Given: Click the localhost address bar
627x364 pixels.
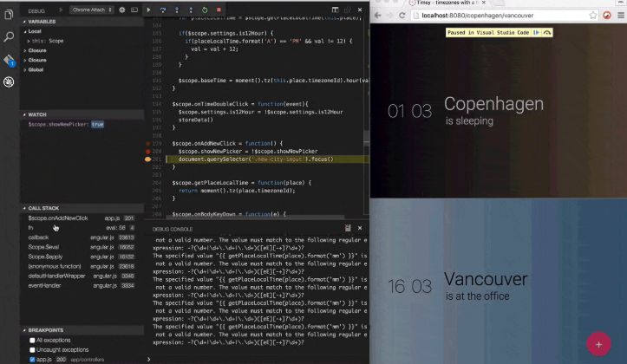Looking at the screenshot, I should coord(500,16).
